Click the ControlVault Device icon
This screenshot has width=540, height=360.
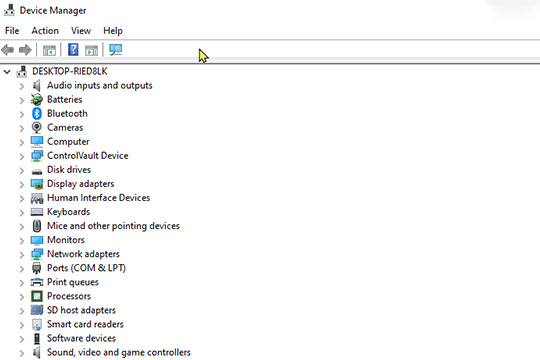click(37, 156)
